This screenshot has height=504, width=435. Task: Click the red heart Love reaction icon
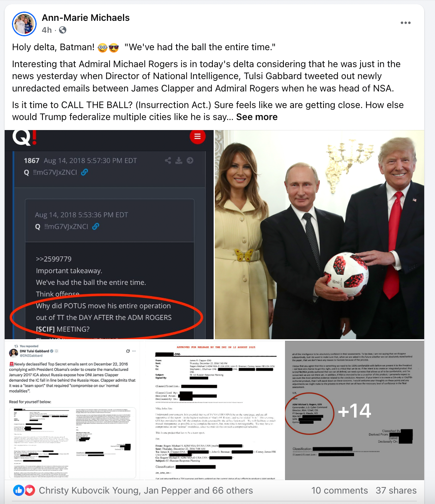(30, 490)
